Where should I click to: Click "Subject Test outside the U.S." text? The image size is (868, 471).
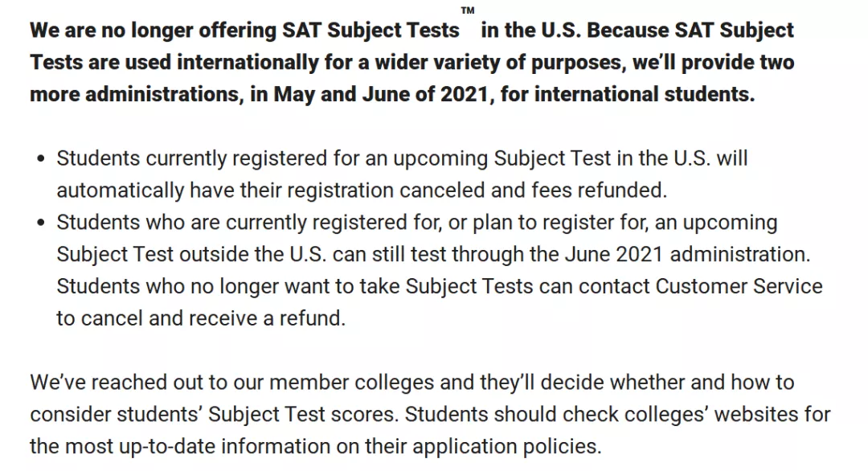[x=191, y=255]
